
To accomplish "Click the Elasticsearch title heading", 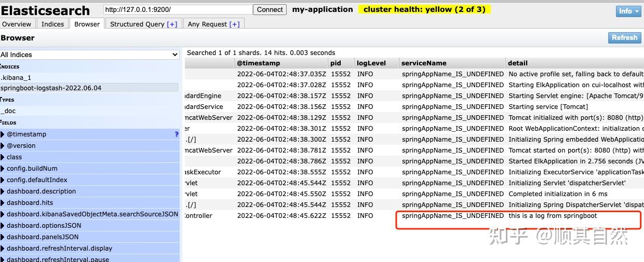I will [x=45, y=10].
